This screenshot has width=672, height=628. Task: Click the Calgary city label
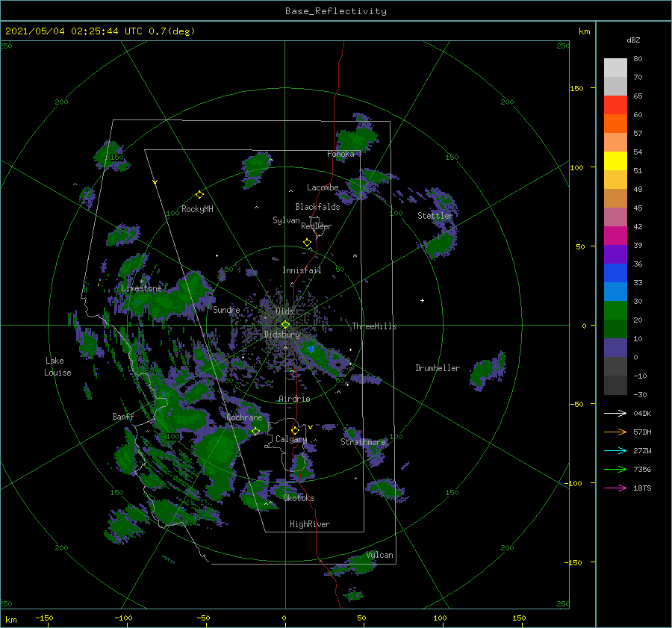(291, 439)
